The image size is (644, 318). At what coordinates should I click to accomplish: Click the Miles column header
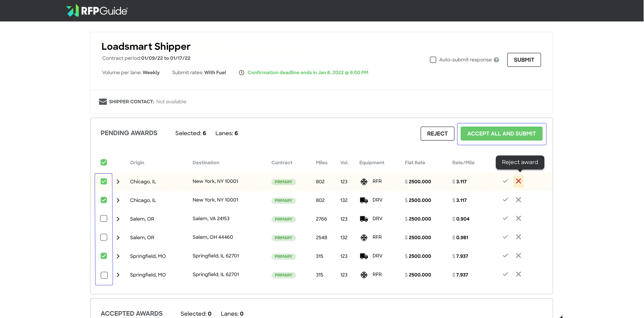(x=321, y=162)
